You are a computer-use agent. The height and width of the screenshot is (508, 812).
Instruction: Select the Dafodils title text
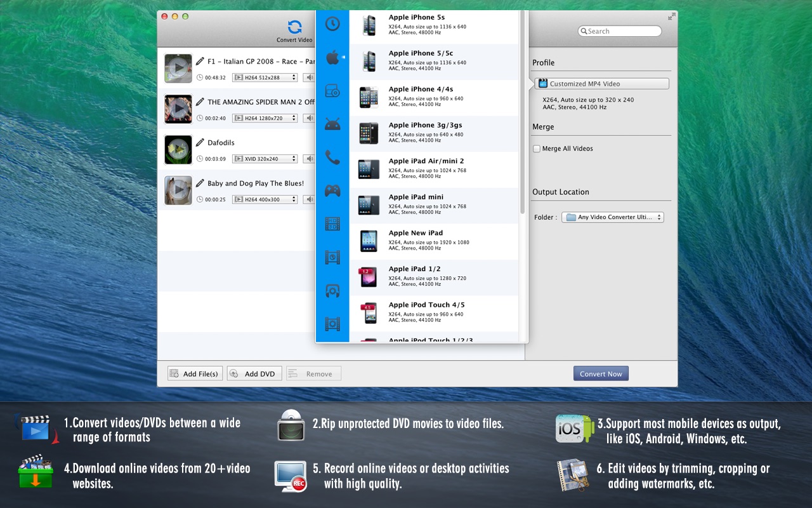(221, 143)
